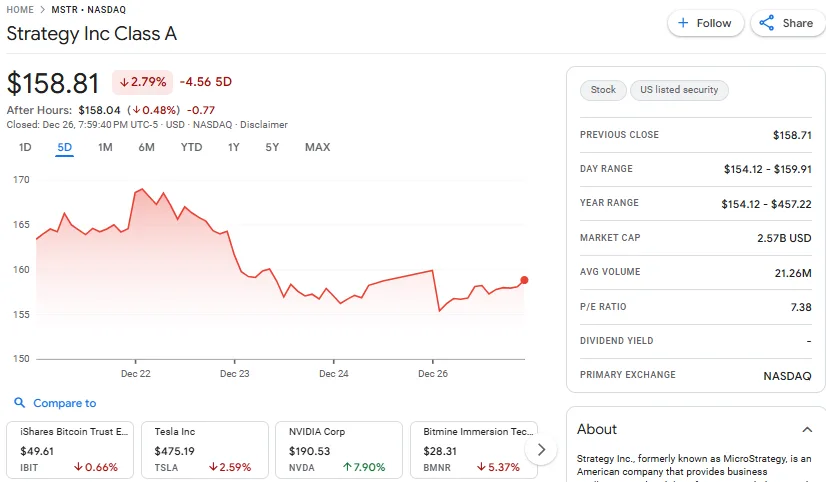Image resolution: width=826 pixels, height=482 pixels.
Task: Click the TSLA down 2.59% indicator
Action: pyautogui.click(x=230, y=467)
